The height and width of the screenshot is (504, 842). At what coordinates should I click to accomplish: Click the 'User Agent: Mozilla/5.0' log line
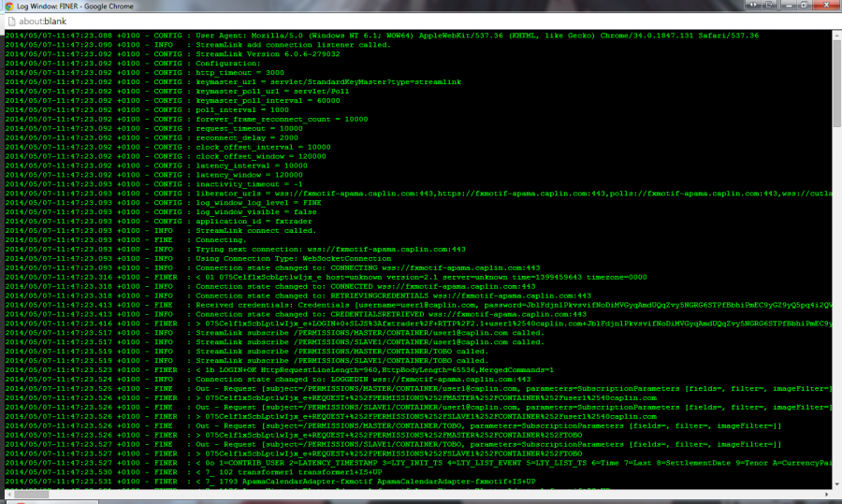click(382, 36)
